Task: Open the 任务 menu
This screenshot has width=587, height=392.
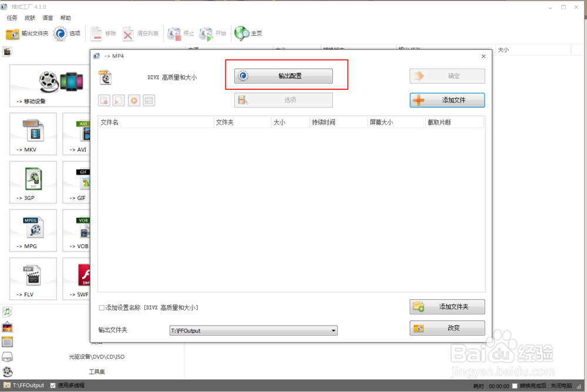Action: point(12,18)
